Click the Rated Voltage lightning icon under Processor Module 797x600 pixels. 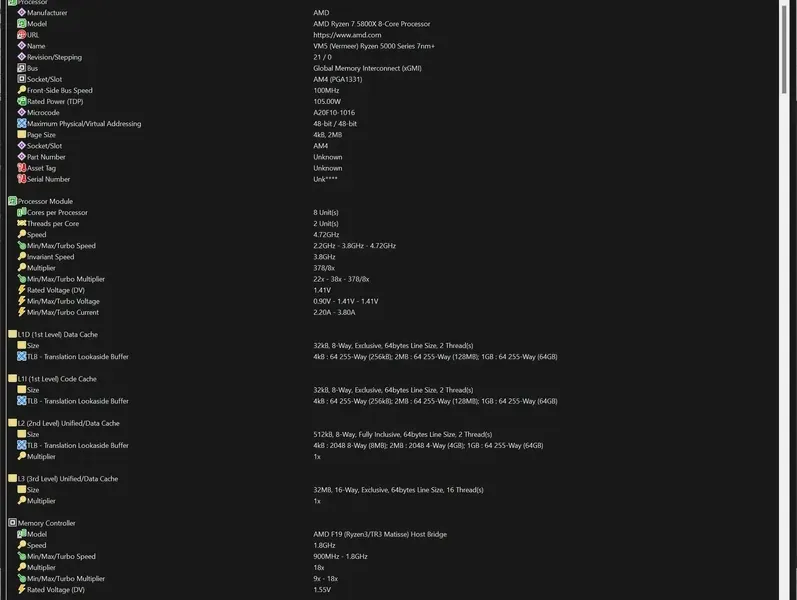click(x=22, y=290)
